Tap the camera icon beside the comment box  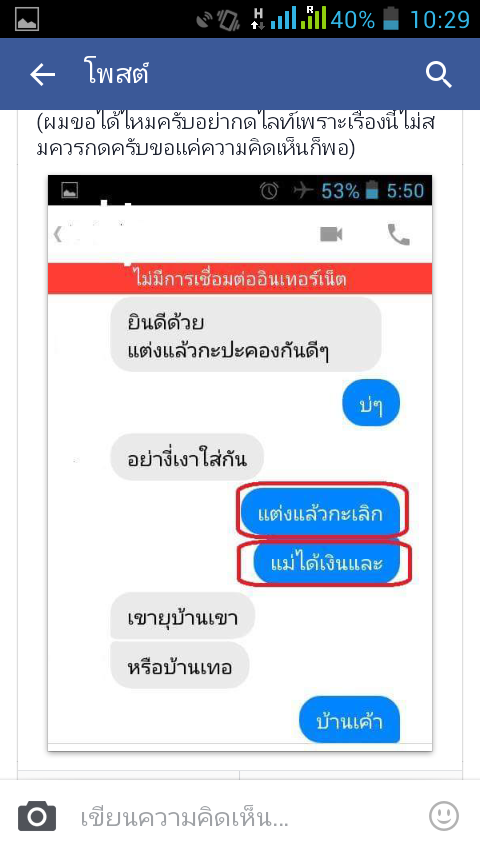click(x=37, y=816)
